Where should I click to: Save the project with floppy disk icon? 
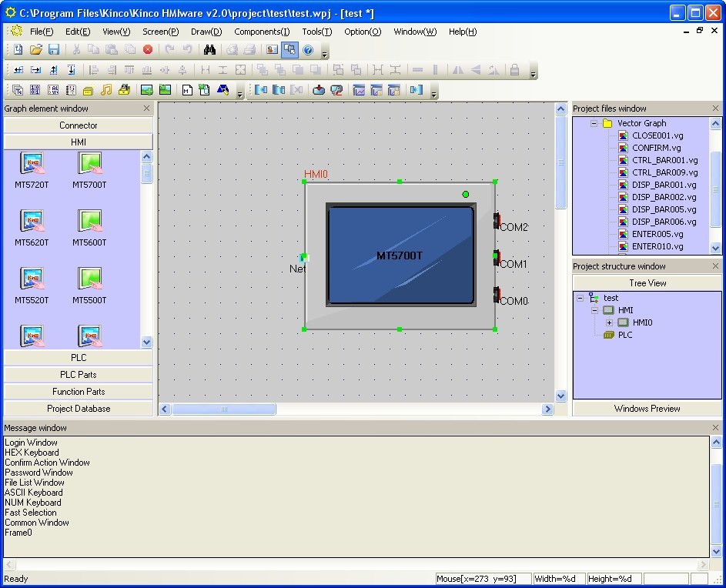pyautogui.click(x=54, y=49)
